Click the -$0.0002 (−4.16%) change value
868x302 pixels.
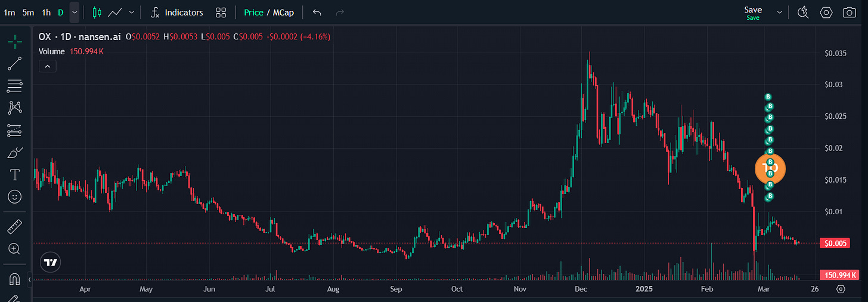298,37
